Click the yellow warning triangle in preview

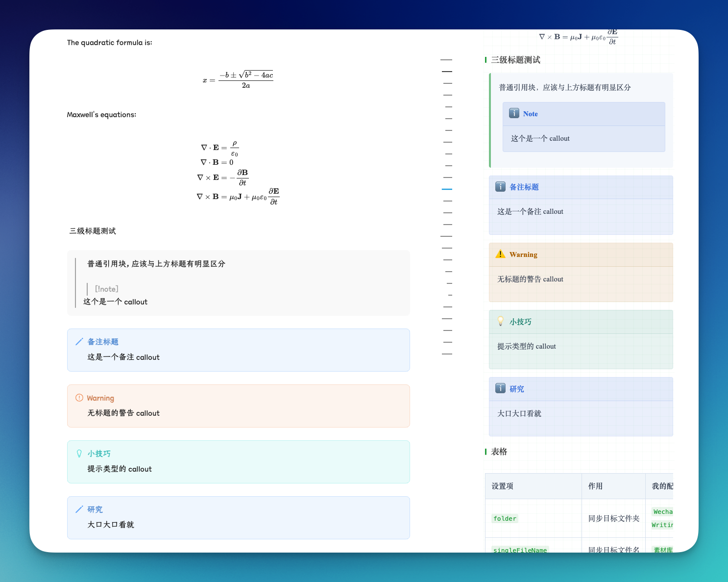point(500,254)
